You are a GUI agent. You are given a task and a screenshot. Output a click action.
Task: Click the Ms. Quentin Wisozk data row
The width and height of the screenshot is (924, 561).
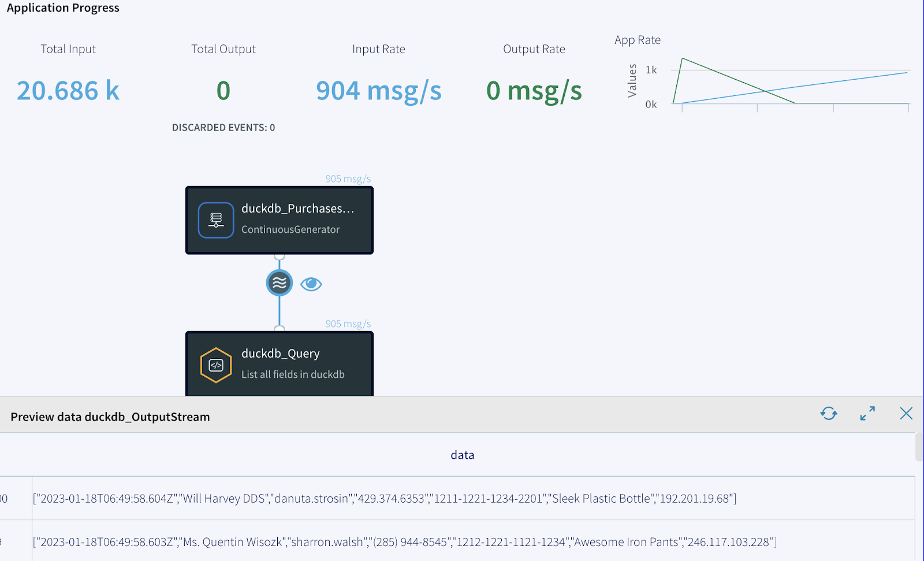404,543
